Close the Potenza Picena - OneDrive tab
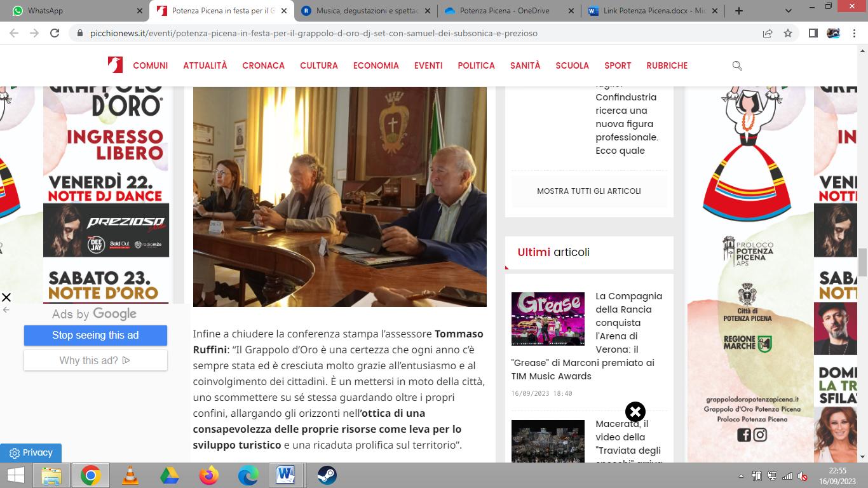868x488 pixels. click(571, 11)
